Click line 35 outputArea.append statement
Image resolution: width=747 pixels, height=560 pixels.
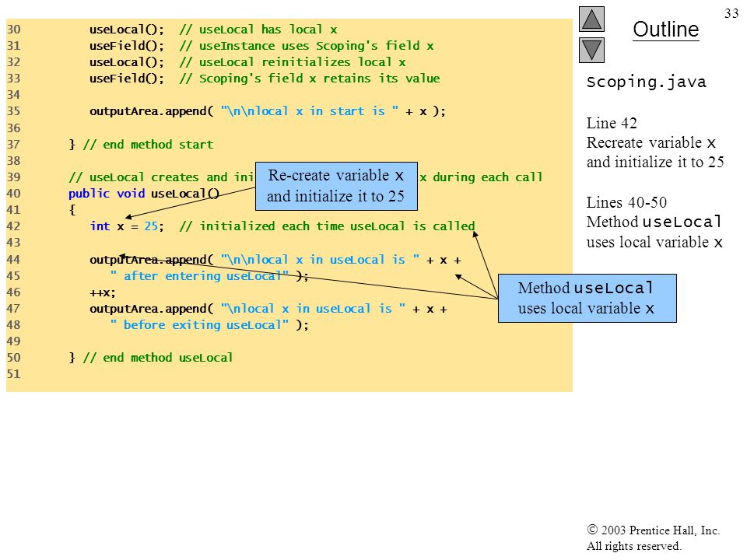pos(268,111)
